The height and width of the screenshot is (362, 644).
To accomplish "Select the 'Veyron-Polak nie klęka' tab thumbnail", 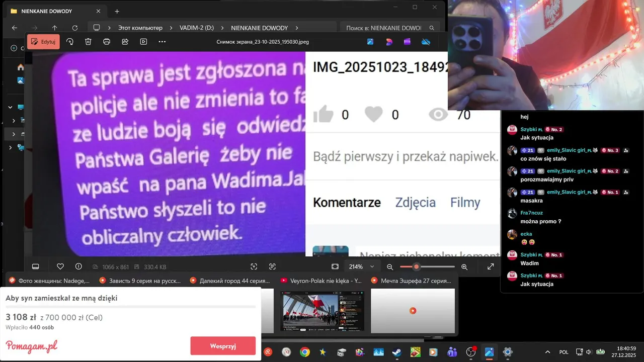I will click(x=322, y=310).
